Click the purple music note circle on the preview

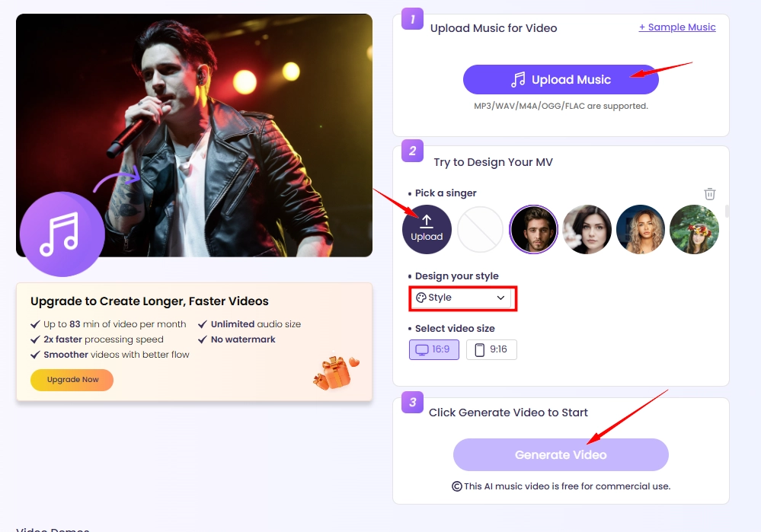click(62, 234)
